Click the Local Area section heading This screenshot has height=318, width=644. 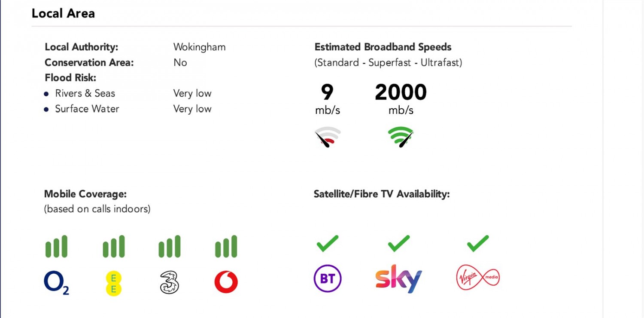63,13
